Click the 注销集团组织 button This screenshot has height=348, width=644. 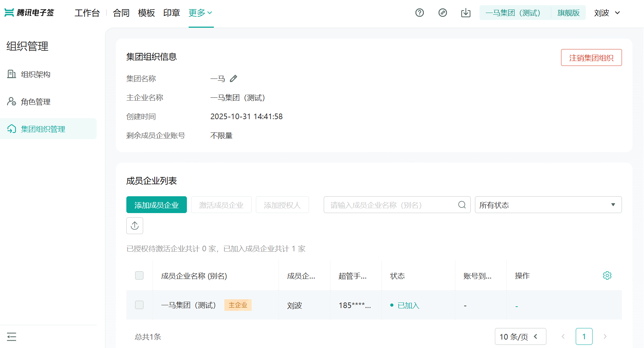591,58
